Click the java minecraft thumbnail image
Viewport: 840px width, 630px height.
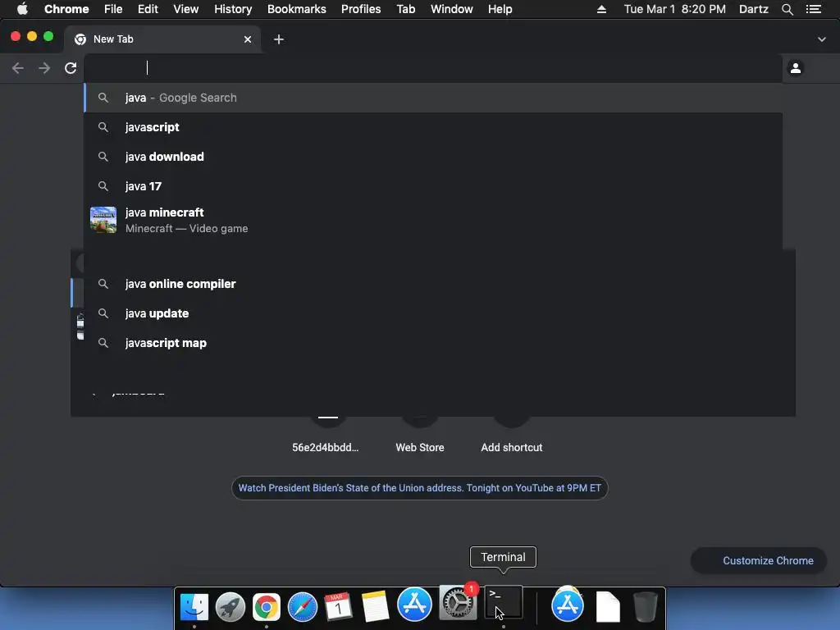tap(103, 220)
